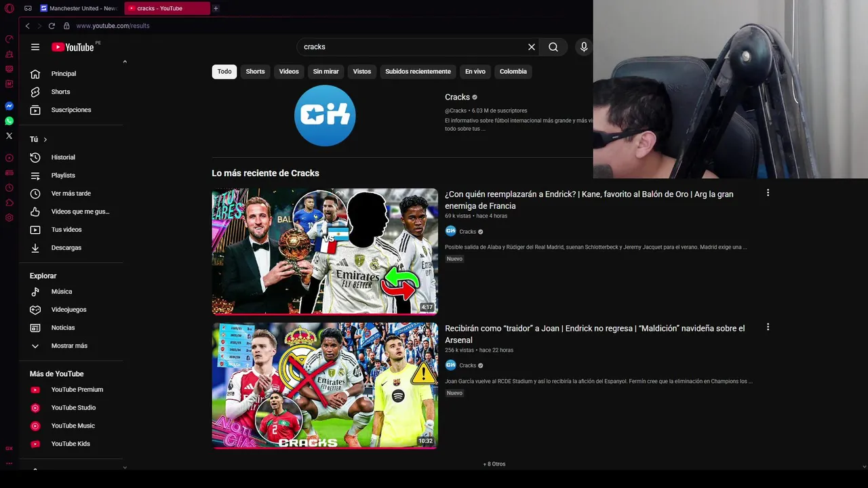Image resolution: width=868 pixels, height=488 pixels.
Task: Open Messenger in Opera sidebar
Action: pos(9,106)
